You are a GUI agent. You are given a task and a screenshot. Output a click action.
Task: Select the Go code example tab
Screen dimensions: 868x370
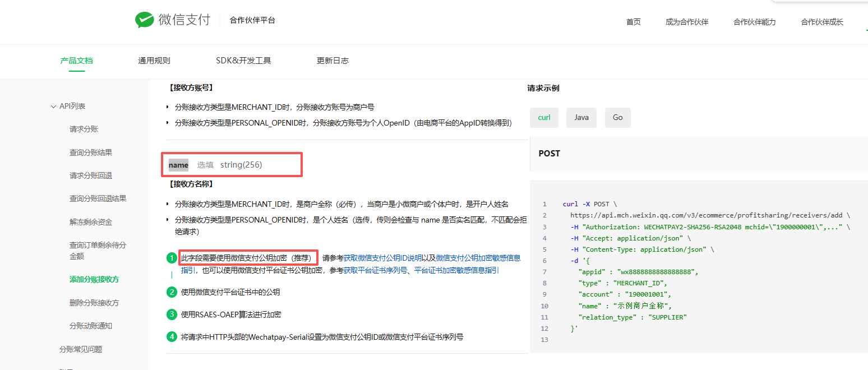tap(617, 118)
